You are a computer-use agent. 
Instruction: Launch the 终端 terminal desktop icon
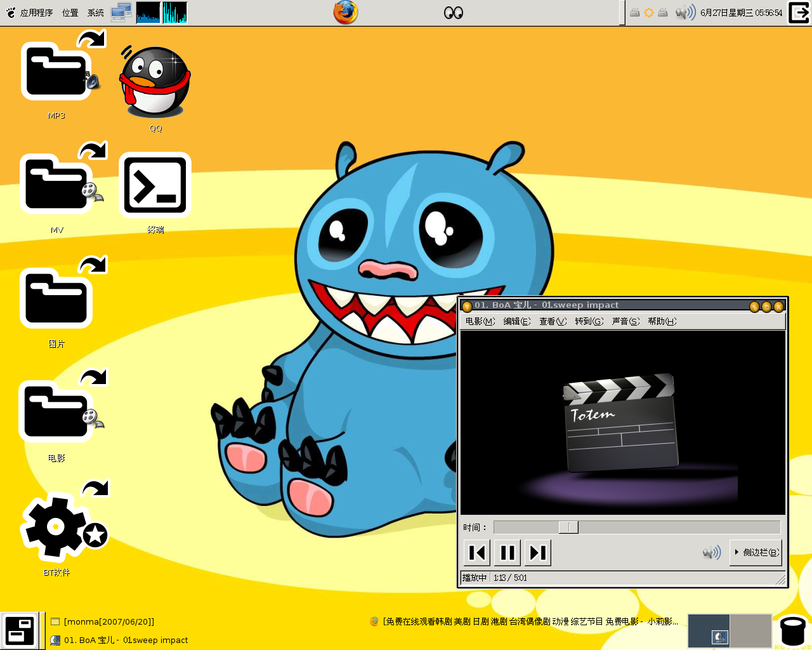pyautogui.click(x=155, y=185)
